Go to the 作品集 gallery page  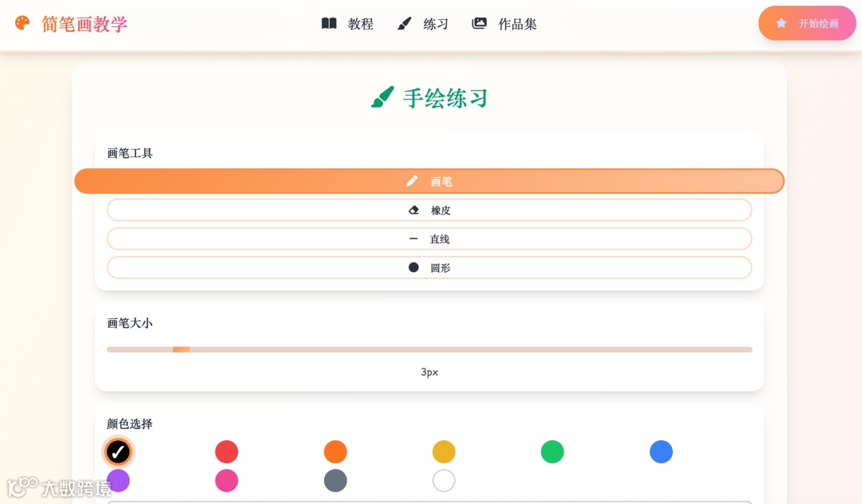(504, 24)
